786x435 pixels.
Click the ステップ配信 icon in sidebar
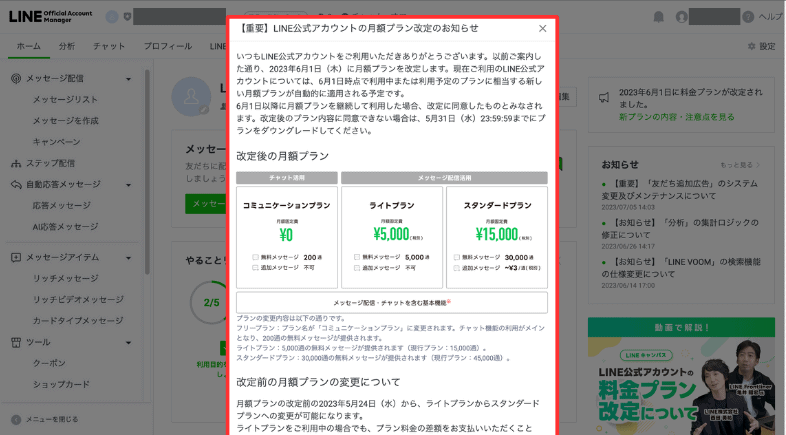click(16, 163)
